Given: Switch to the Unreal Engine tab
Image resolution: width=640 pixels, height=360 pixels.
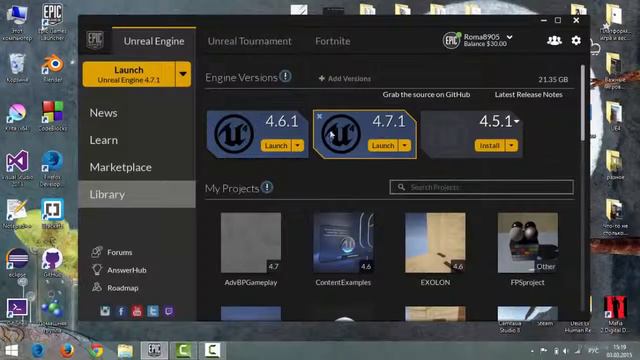Looking at the screenshot, I should [154, 41].
